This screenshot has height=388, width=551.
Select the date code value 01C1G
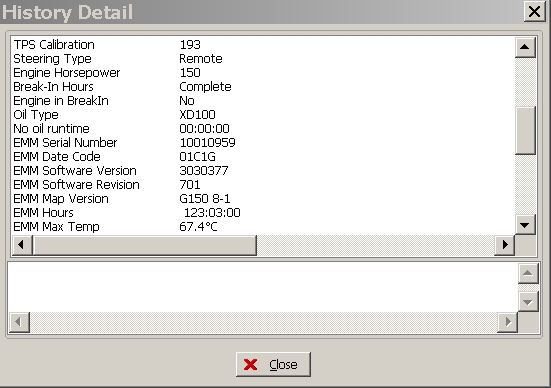(x=197, y=157)
